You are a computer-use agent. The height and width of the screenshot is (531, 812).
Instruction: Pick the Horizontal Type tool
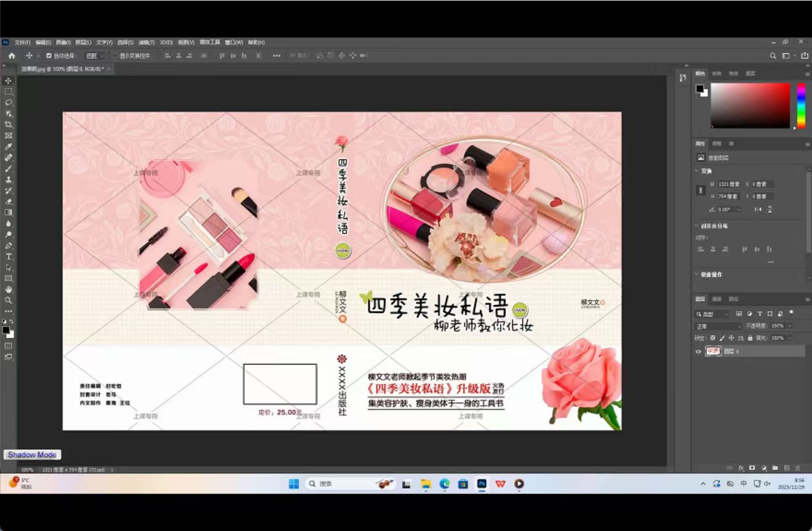tap(9, 256)
